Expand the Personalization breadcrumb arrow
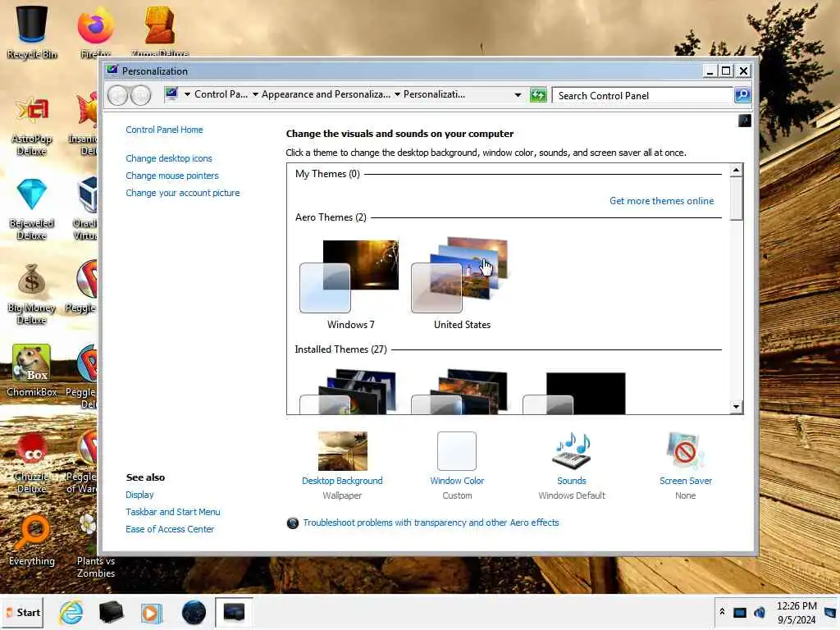The height and width of the screenshot is (630, 840). point(398,95)
